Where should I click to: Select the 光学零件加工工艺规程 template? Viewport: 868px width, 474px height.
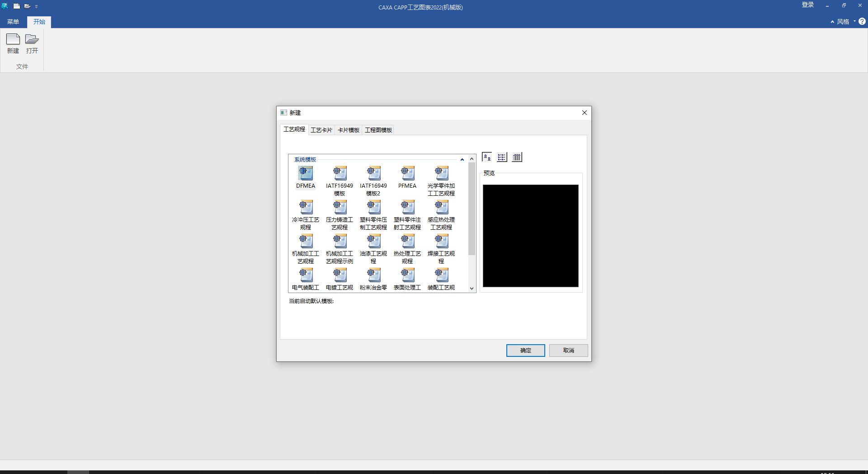pos(441,181)
